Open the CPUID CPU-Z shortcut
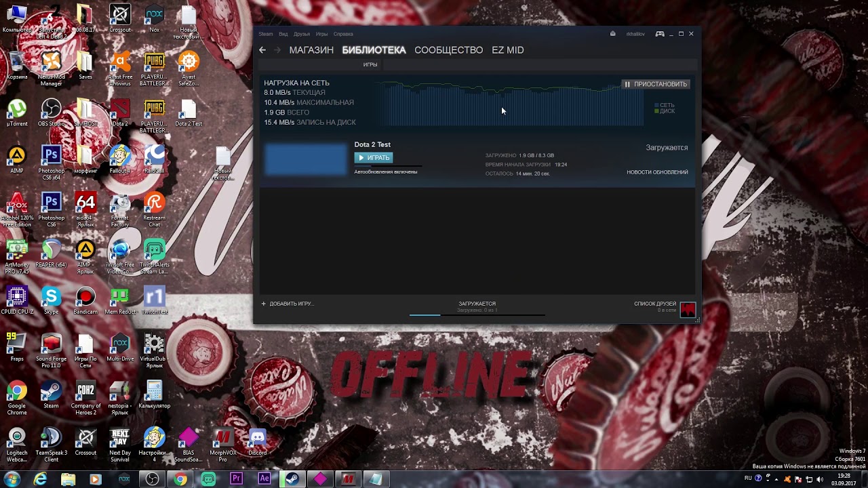Viewport: 868px width, 488px height. point(17,300)
